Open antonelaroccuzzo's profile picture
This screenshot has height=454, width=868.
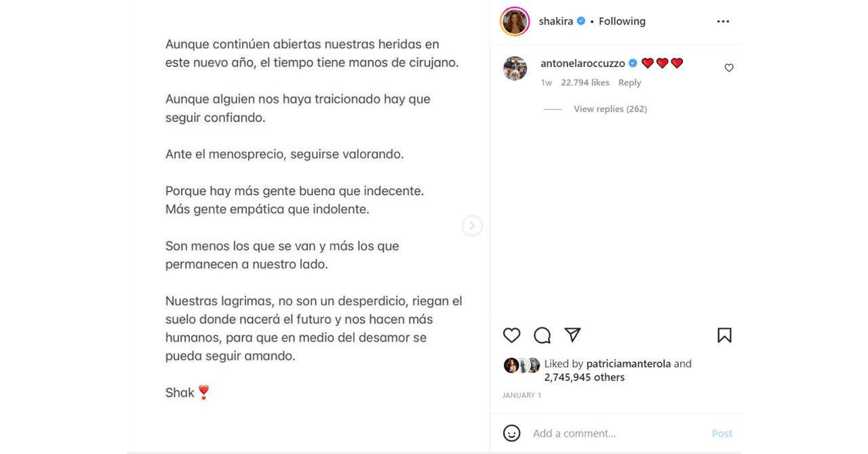tap(515, 68)
